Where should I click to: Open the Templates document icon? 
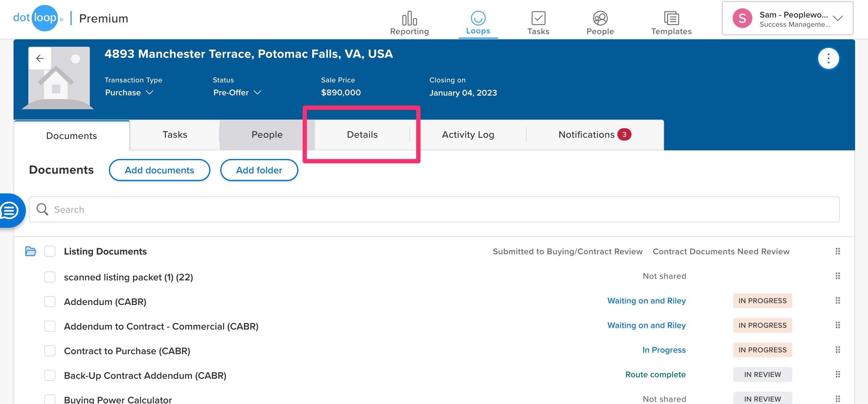point(671,18)
